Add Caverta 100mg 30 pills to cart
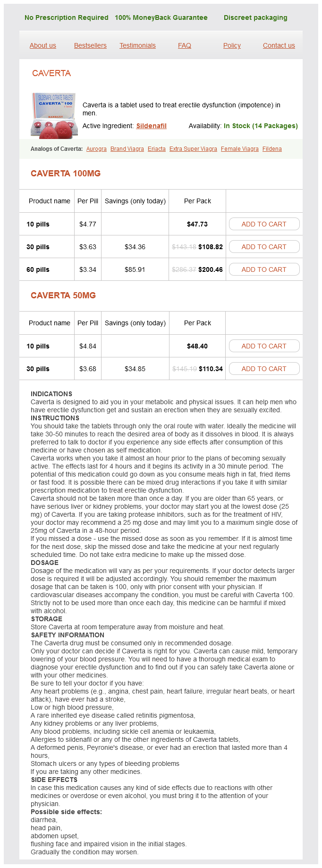Image resolution: width=322 pixels, height=868 pixels. [x=264, y=247]
